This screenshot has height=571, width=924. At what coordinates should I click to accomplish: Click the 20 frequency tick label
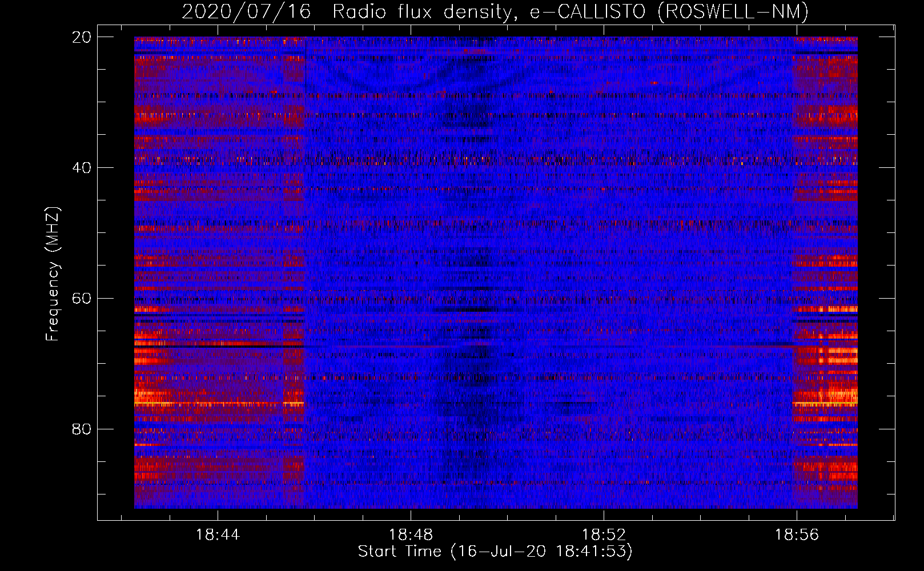pyautogui.click(x=81, y=37)
